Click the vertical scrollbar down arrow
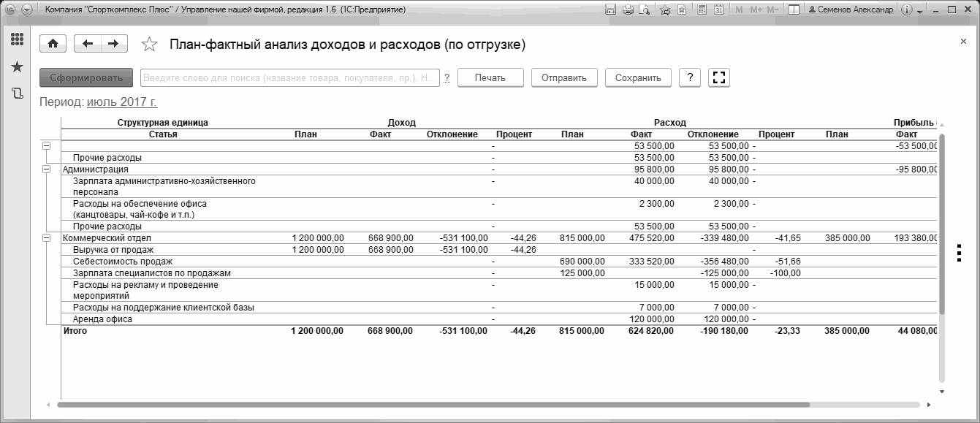980x423 pixels. pyautogui.click(x=941, y=392)
